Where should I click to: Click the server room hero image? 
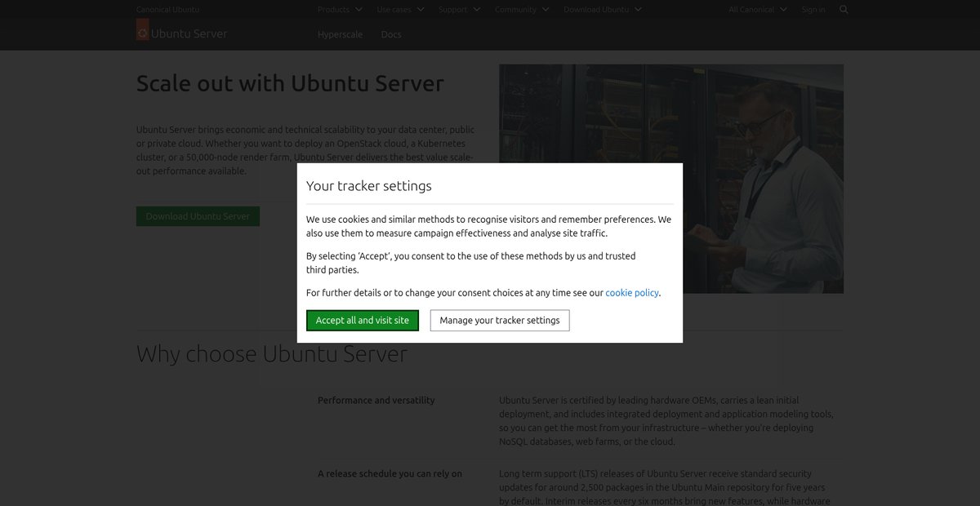click(671, 179)
